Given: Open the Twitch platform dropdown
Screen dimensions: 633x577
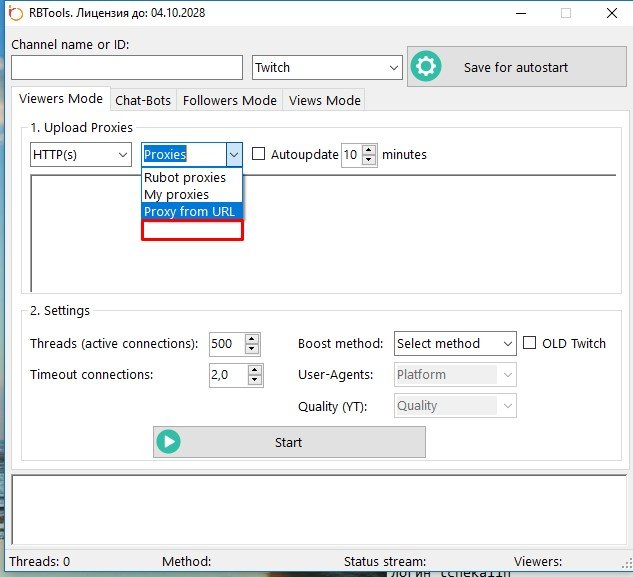Looking at the screenshot, I should [x=326, y=67].
